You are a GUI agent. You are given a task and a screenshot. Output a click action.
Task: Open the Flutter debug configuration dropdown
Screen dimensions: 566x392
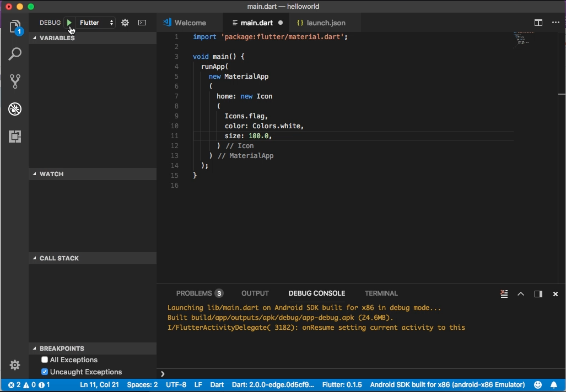pos(96,23)
